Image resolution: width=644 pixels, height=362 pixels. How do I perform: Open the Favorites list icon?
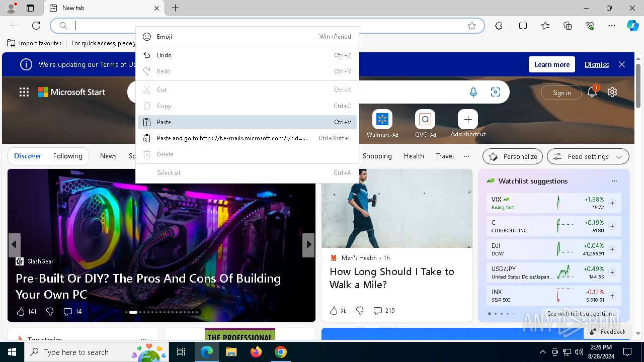tap(545, 26)
